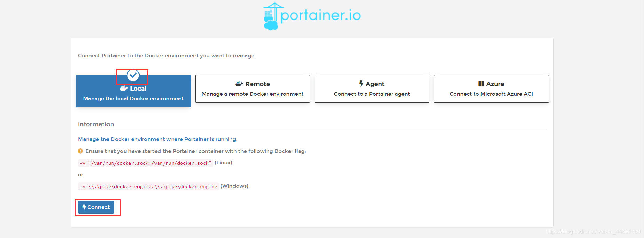Click 'Connect to Microsoft Azure ACI' description
644x238 pixels.
point(491,94)
